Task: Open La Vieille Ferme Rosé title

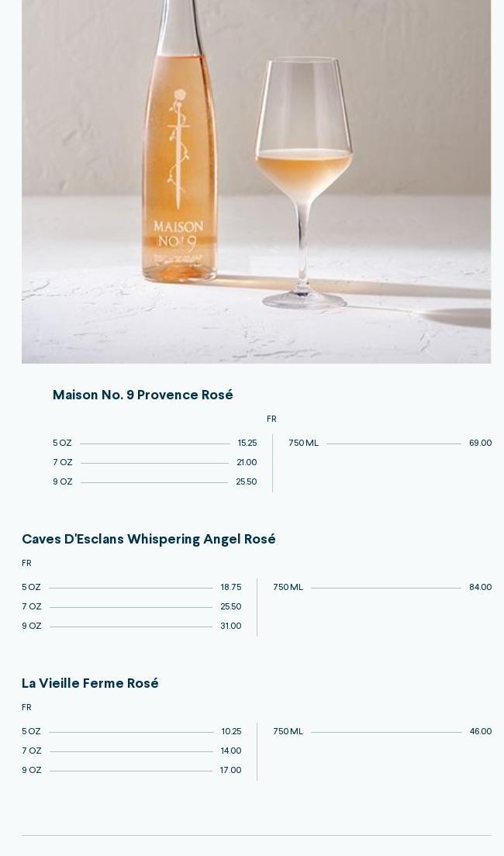Action: (90, 683)
